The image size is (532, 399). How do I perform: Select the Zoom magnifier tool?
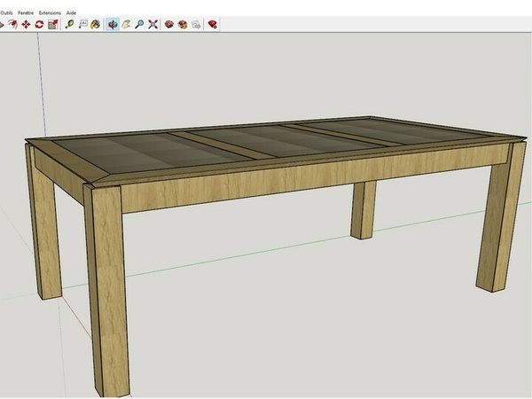[x=140, y=24]
